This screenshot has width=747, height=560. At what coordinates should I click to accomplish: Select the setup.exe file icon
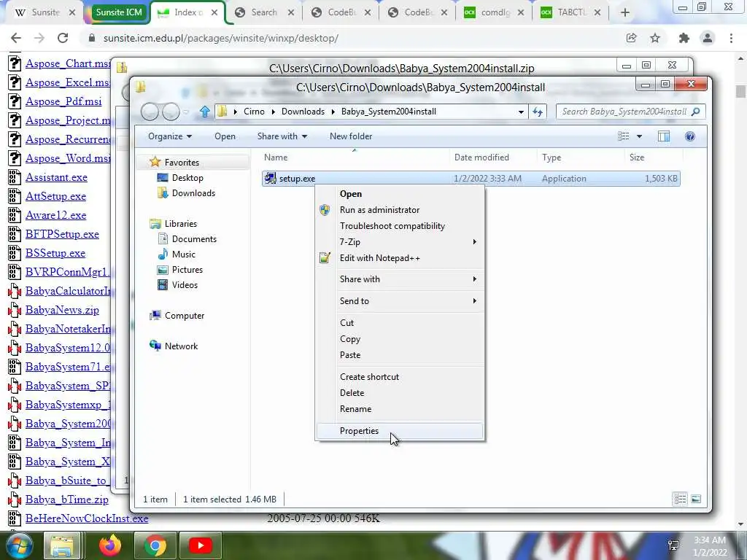(x=271, y=178)
